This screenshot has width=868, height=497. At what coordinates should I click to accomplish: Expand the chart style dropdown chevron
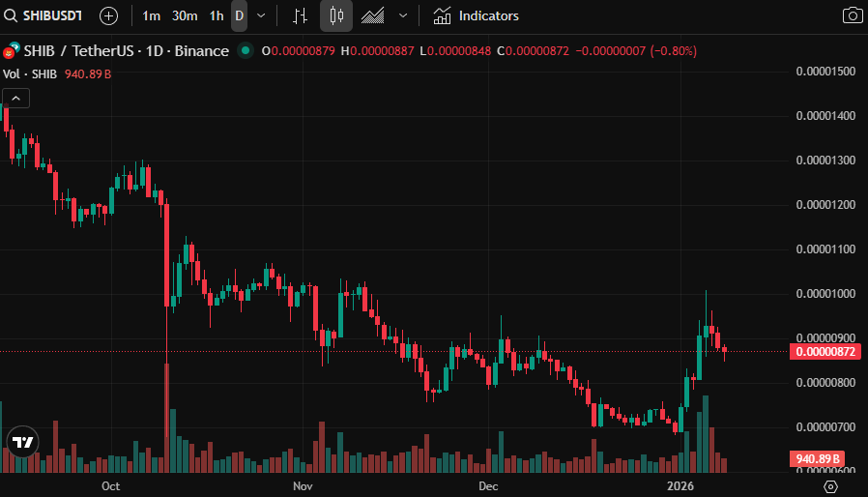click(403, 15)
